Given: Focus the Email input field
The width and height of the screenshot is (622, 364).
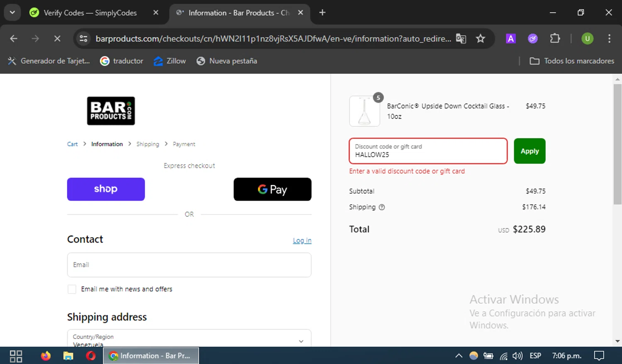Looking at the screenshot, I should [x=189, y=265].
